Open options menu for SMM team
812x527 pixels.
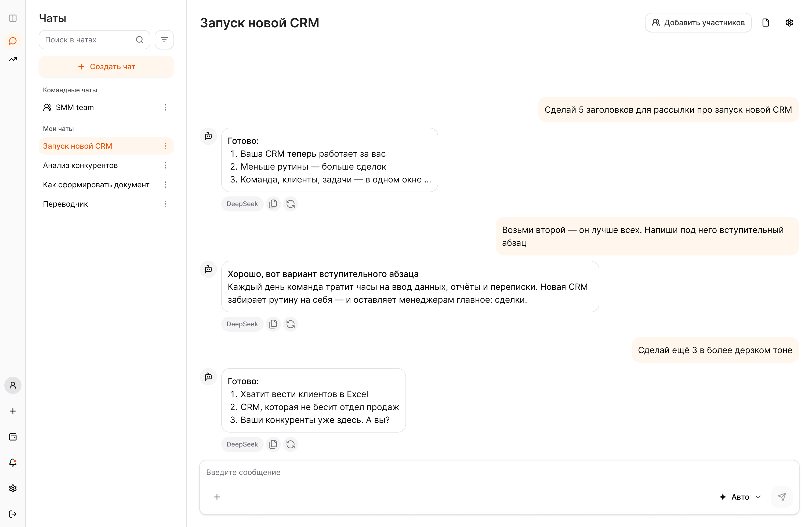pyautogui.click(x=165, y=107)
